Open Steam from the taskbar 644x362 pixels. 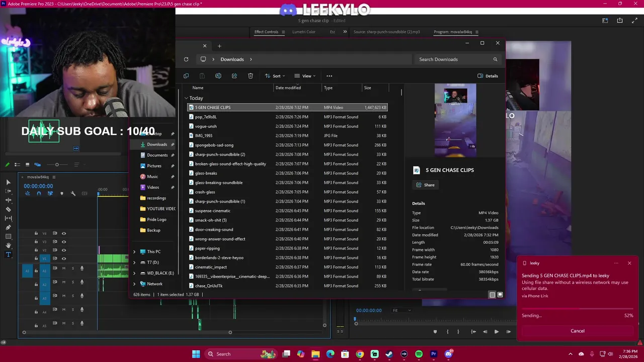(x=389, y=354)
